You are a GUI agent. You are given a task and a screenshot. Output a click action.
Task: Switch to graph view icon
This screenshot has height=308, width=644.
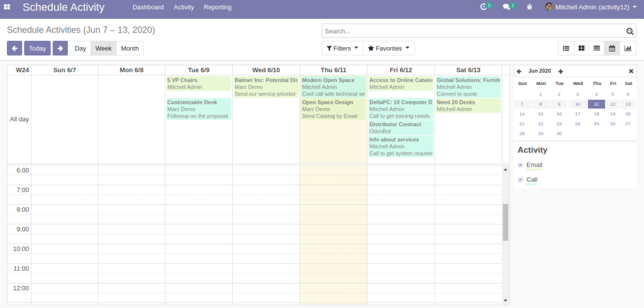click(628, 48)
